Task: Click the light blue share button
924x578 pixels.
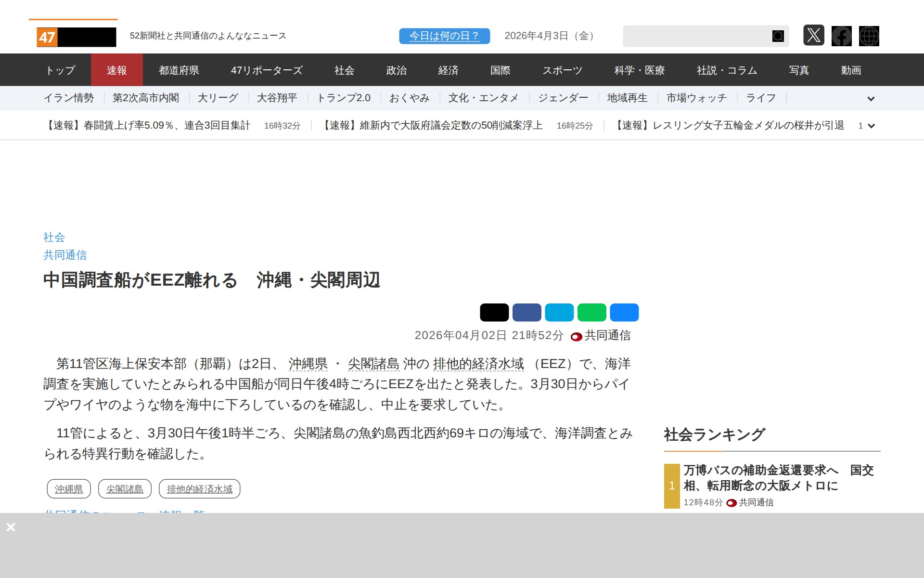Action: coord(559,313)
